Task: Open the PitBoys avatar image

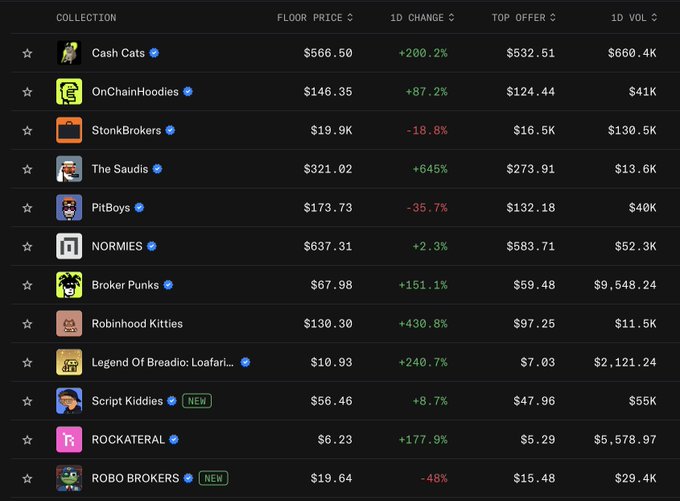Action: click(69, 207)
